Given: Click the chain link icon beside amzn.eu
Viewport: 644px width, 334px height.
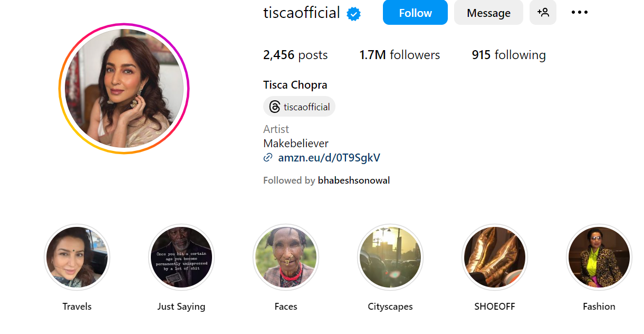Looking at the screenshot, I should [x=268, y=157].
